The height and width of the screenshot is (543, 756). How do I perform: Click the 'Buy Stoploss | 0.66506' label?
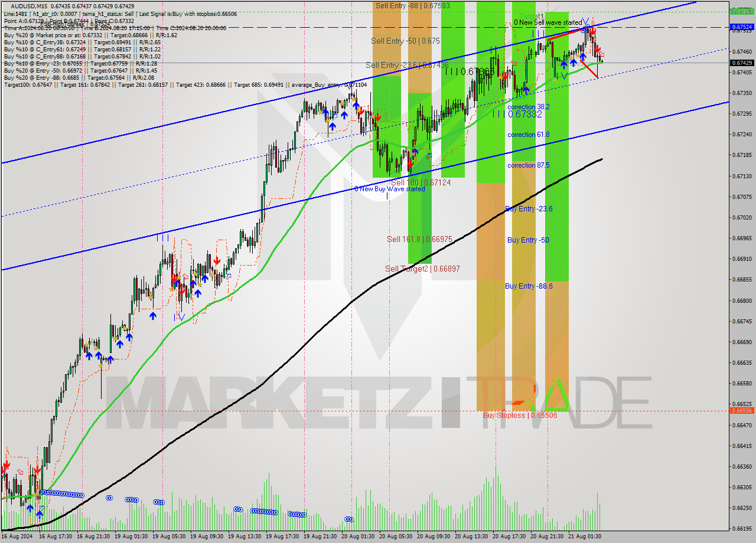(520, 416)
